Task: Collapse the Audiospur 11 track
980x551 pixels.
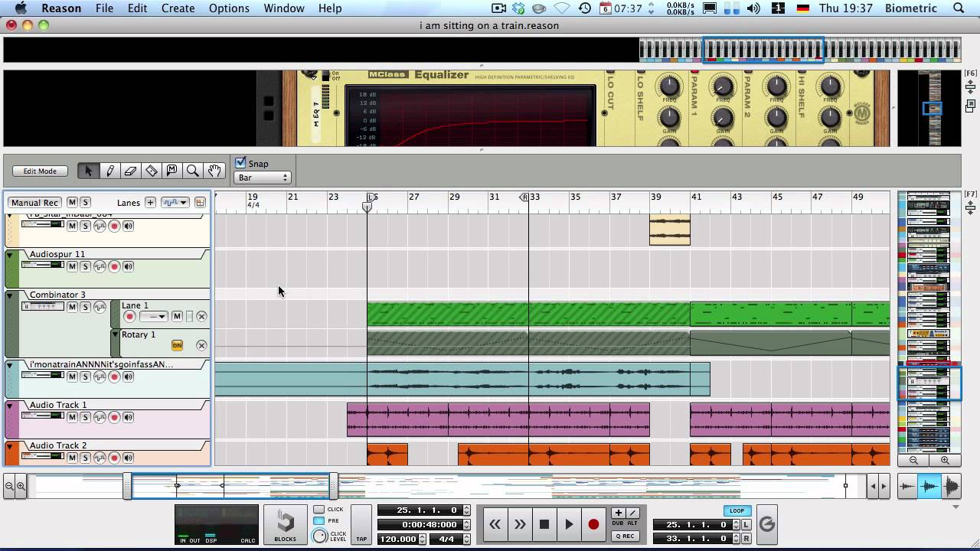Action: [10, 255]
